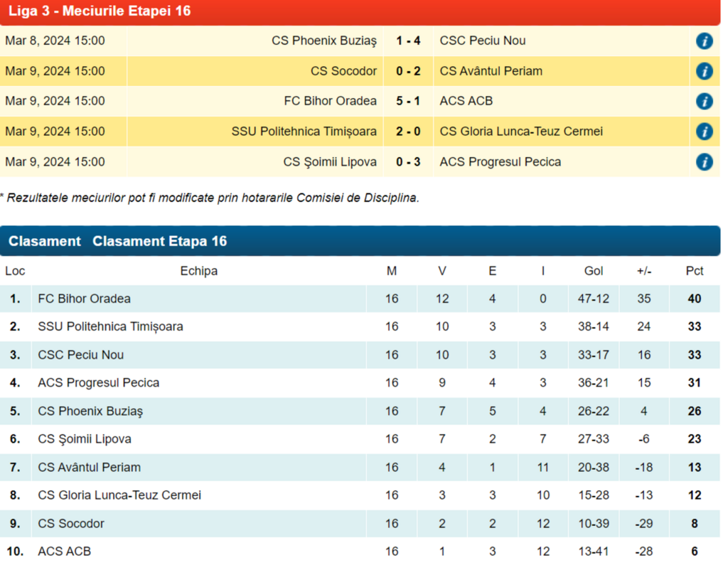
Task: Click the Pct column header
Action: tap(694, 271)
